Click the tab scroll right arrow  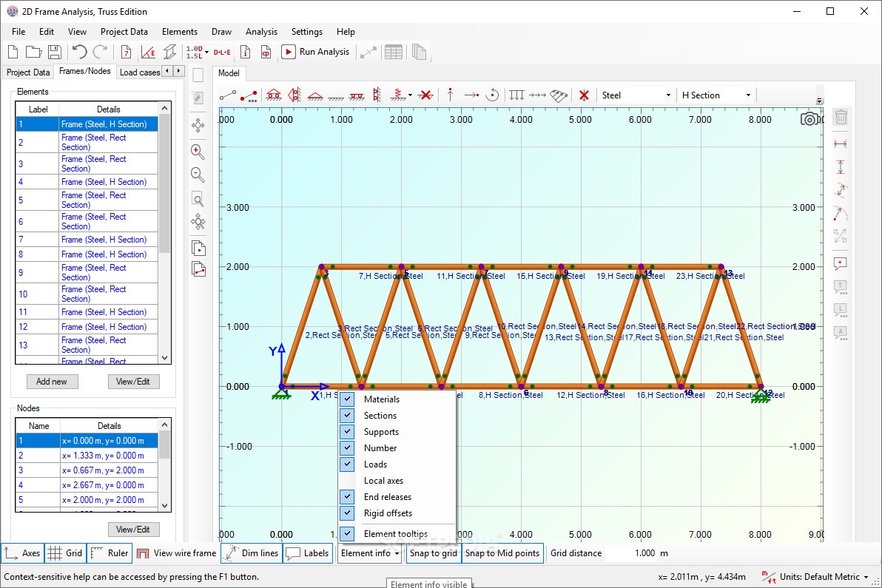(179, 71)
